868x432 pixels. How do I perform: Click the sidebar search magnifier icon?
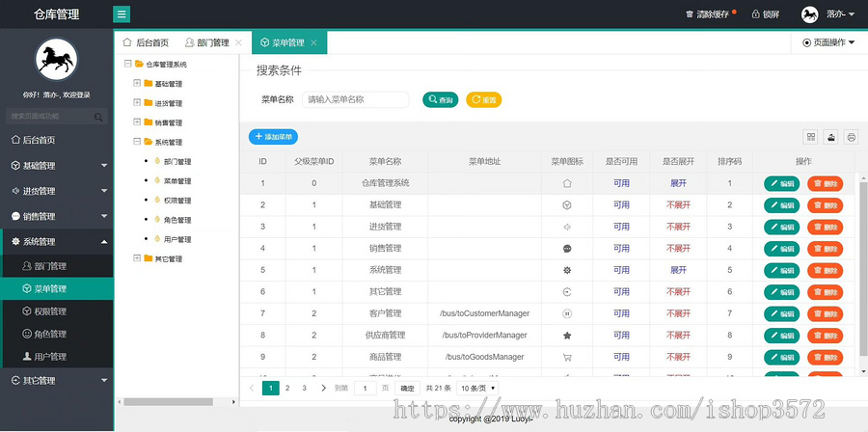(98, 117)
